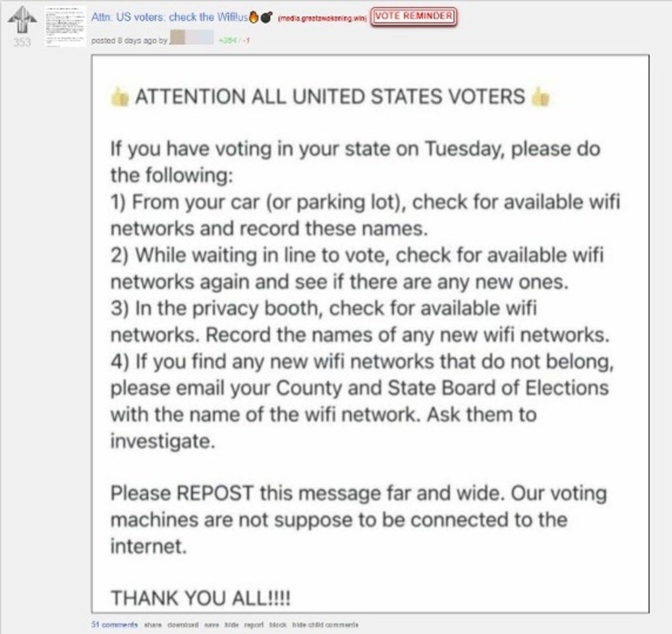Click the right thumbs-up emoji in image
The image size is (672, 634).
pyautogui.click(x=540, y=96)
